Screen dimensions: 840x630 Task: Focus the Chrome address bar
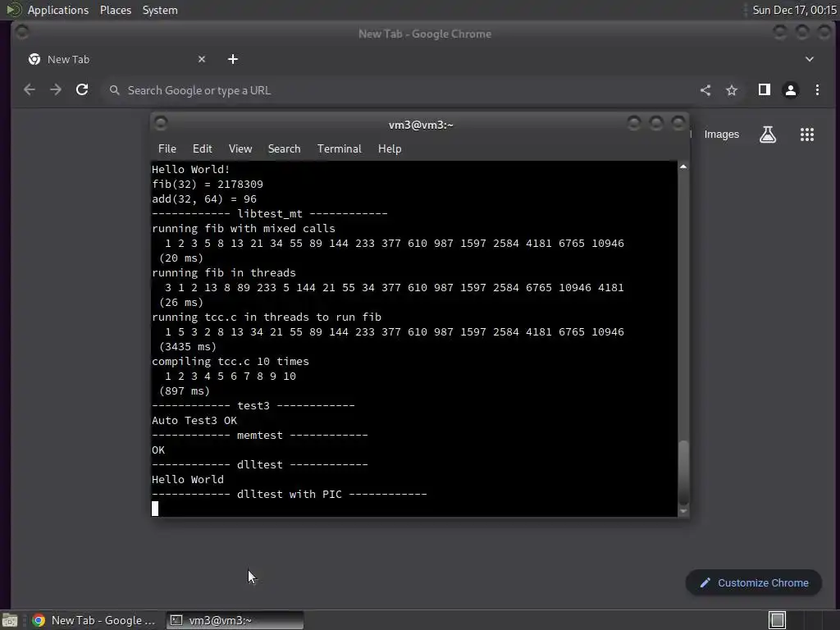click(x=396, y=90)
